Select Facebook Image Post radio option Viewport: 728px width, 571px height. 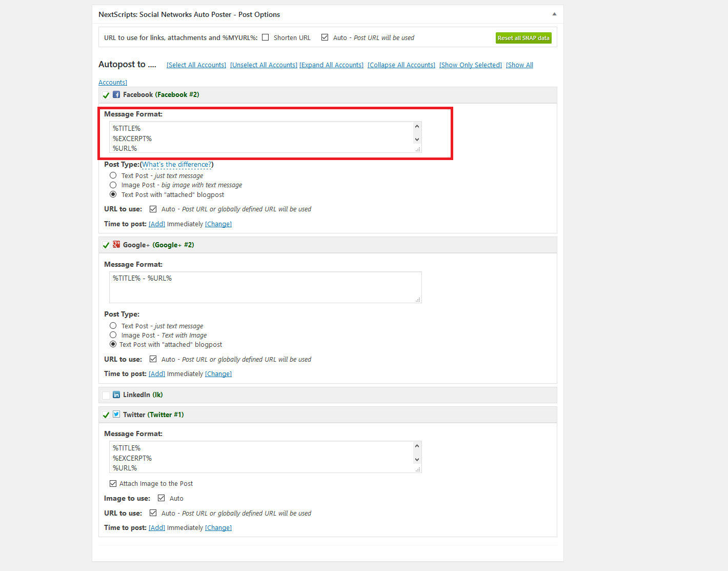pos(113,185)
